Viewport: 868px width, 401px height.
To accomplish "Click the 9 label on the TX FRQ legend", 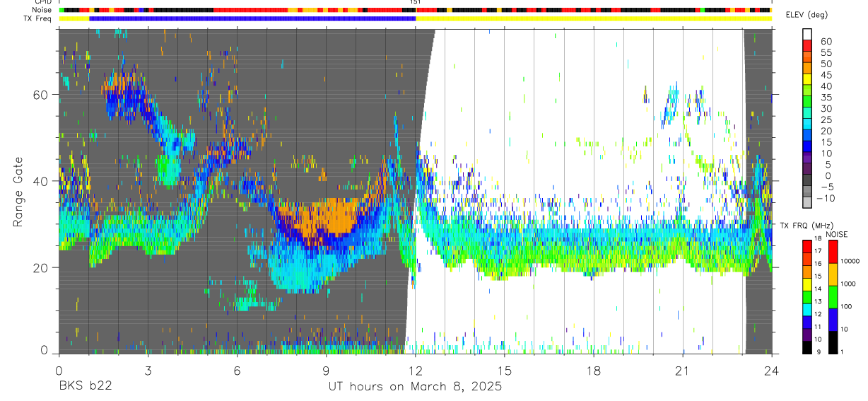I will point(817,352).
